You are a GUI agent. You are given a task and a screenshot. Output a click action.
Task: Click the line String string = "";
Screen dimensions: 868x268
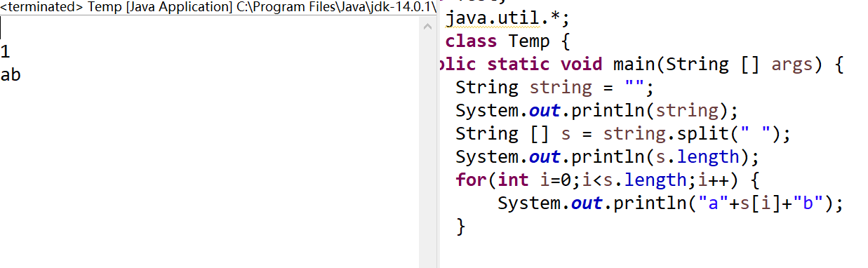[554, 87]
